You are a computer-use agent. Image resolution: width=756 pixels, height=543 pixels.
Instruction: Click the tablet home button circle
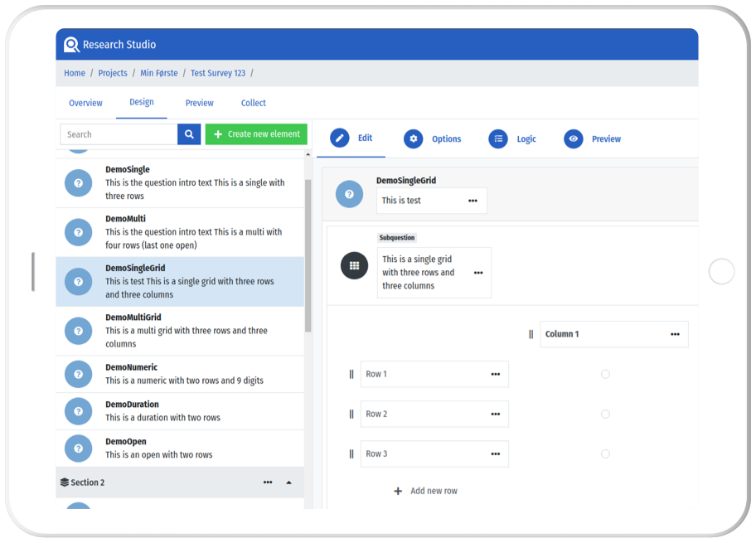tap(721, 272)
